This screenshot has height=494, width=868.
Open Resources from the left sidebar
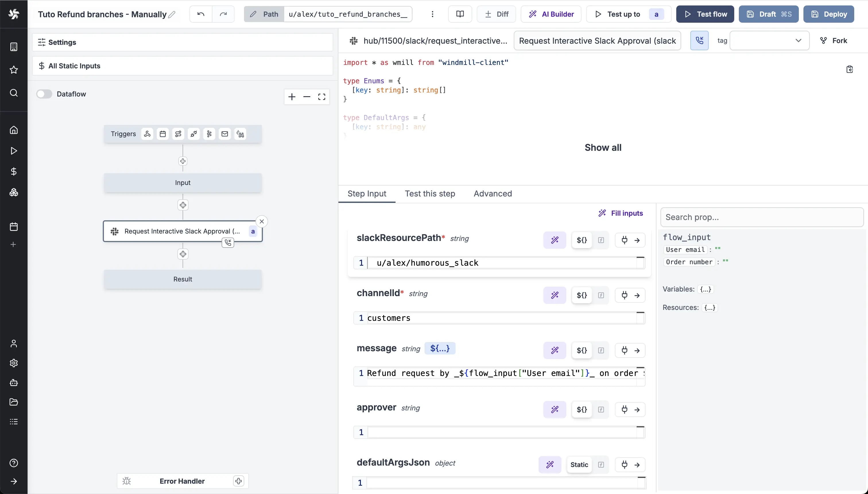click(x=13, y=192)
